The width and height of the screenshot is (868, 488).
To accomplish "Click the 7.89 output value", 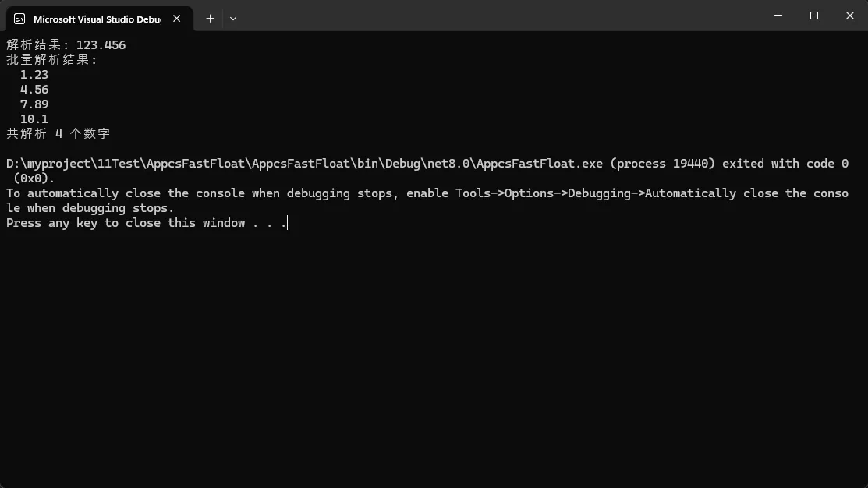I will 34,104.
